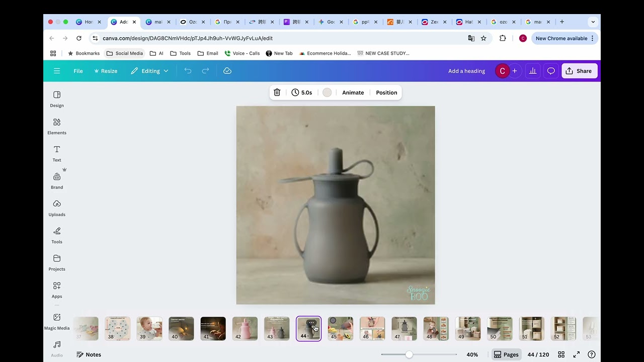Open the help question mark icon

(592, 354)
